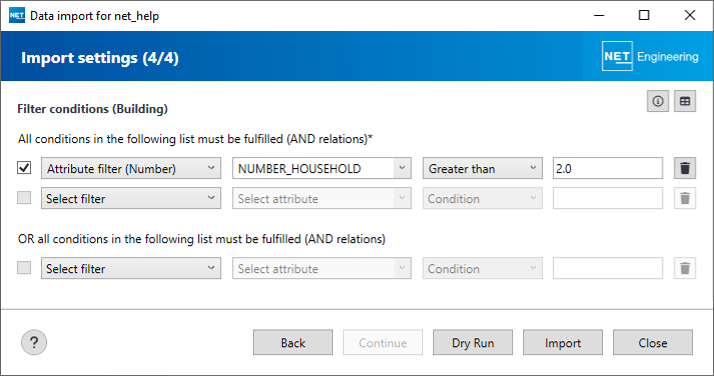Click the value field containing 2.0
Image resolution: width=714 pixels, height=376 pixels.
608,168
